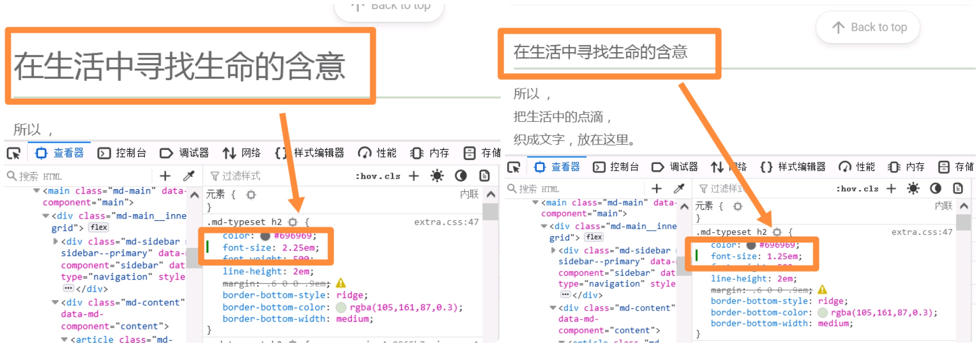Collapse main md-main node in right tree
This screenshot has width=980, height=347.
(x=535, y=203)
